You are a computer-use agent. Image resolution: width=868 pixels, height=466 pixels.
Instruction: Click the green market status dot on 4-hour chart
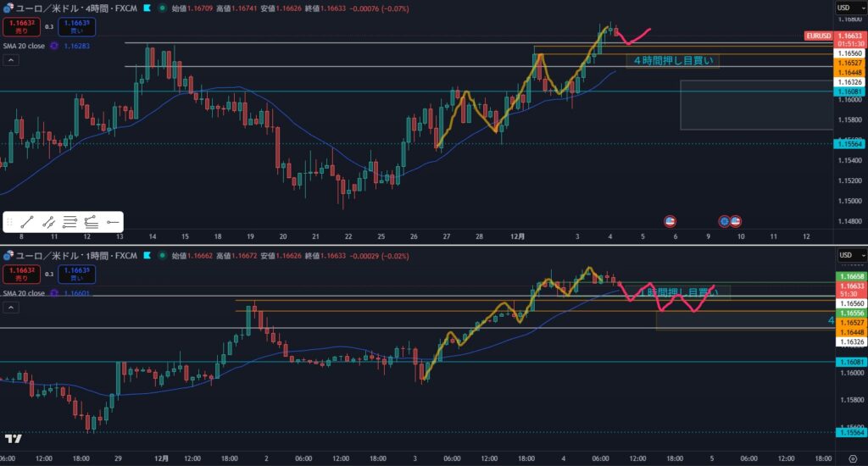point(161,8)
